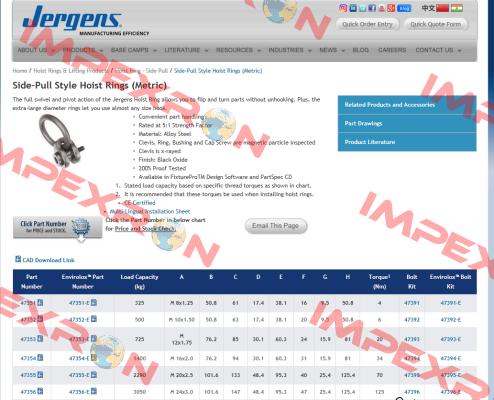494x400 pixels.
Task: Open the CE Certified link
Action: [140, 203]
